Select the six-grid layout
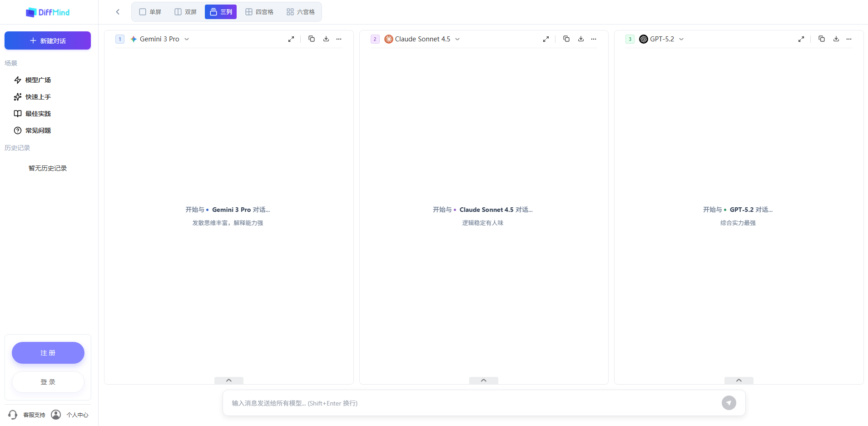Viewport: 868px width, 426px height. click(301, 12)
